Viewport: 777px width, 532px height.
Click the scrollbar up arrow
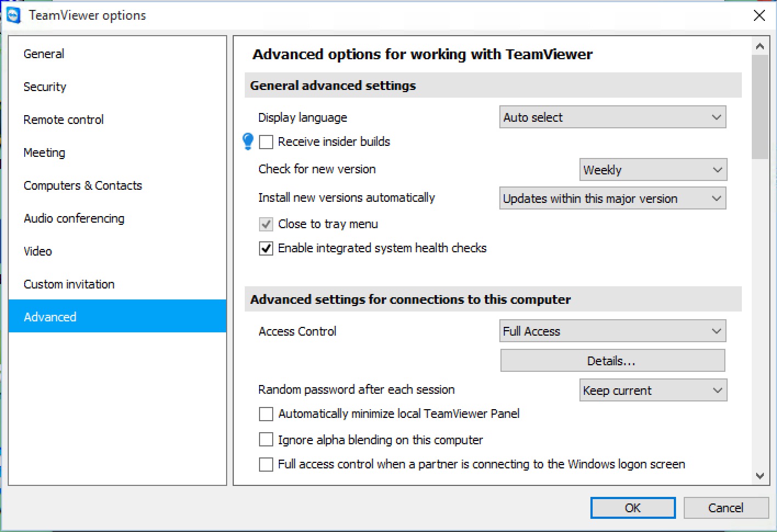(x=760, y=46)
